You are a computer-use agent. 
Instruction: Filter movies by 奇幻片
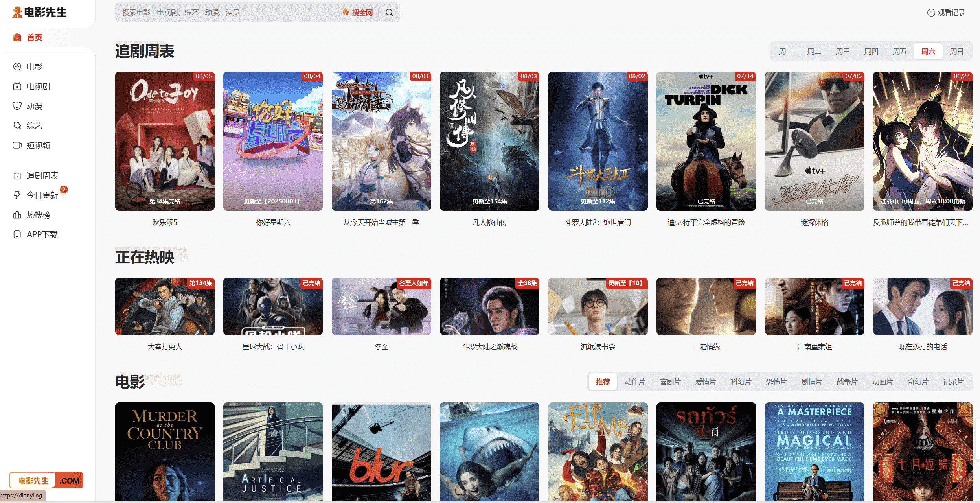(x=918, y=382)
